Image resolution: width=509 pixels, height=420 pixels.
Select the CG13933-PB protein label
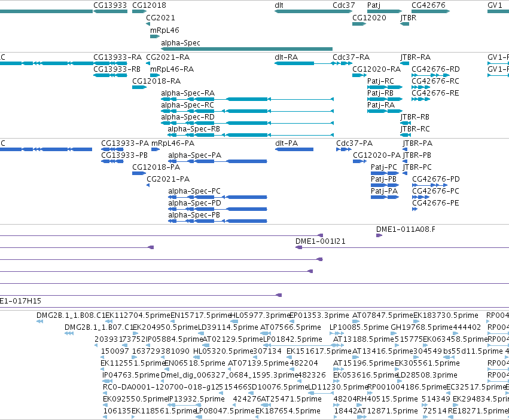click(124, 155)
